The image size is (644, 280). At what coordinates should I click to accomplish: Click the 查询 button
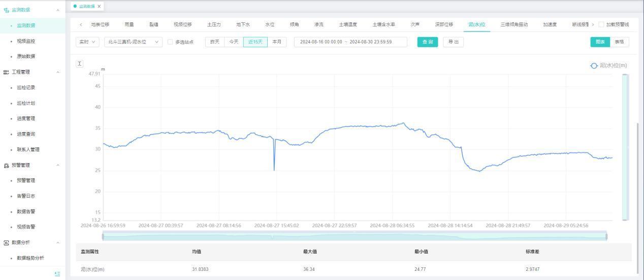pos(428,42)
